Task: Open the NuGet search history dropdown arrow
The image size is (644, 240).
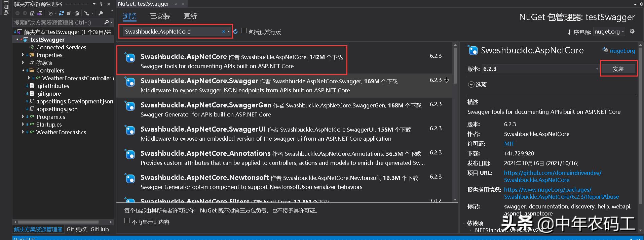Action: coord(229,32)
